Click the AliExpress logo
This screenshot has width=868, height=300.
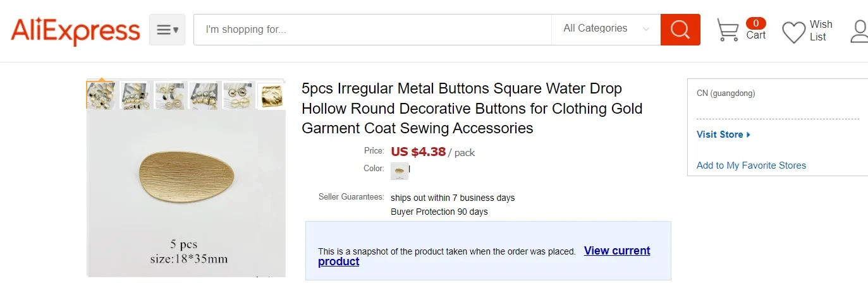pos(75,30)
